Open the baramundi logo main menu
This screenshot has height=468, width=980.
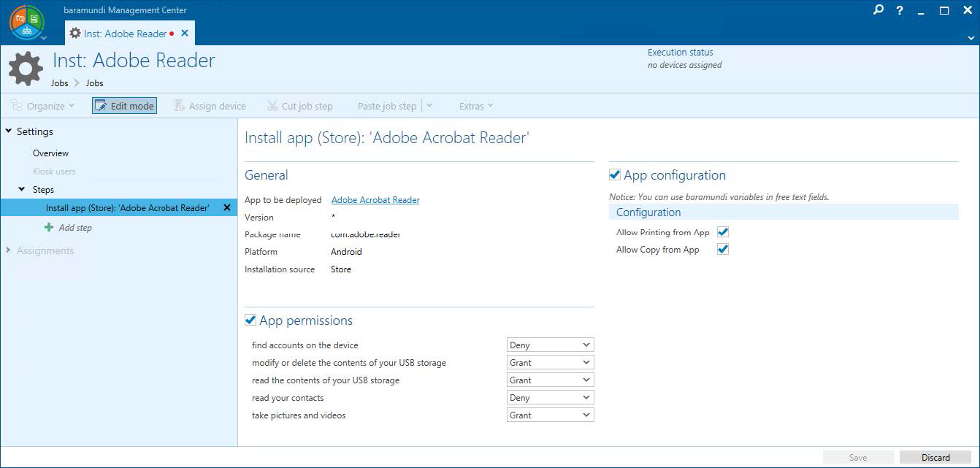(x=26, y=22)
